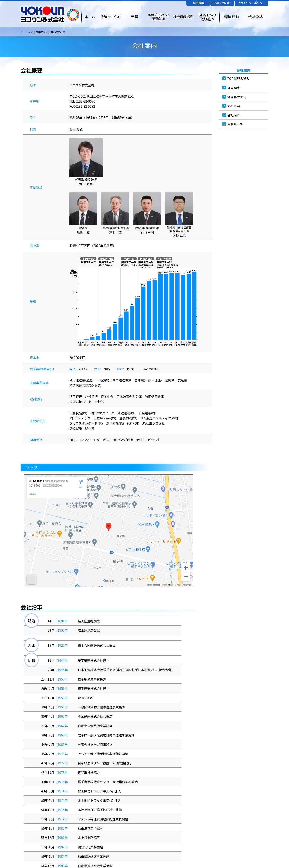Viewport: 289px width, 868px height.
Task: Click arrow icon beside 経営理念
Action: point(224,88)
